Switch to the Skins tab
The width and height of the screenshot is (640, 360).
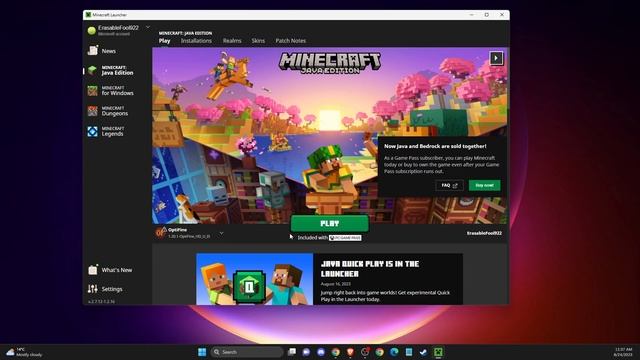[x=258, y=41]
